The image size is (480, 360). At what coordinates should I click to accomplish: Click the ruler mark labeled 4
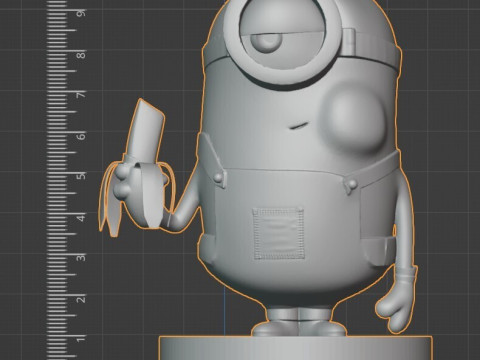point(82,217)
